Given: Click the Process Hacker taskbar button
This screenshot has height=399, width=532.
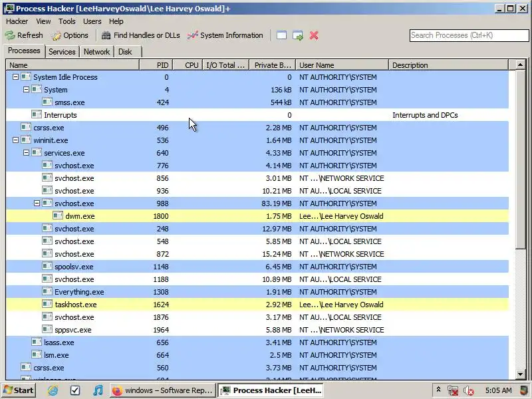Looking at the screenshot, I should pos(270,390).
